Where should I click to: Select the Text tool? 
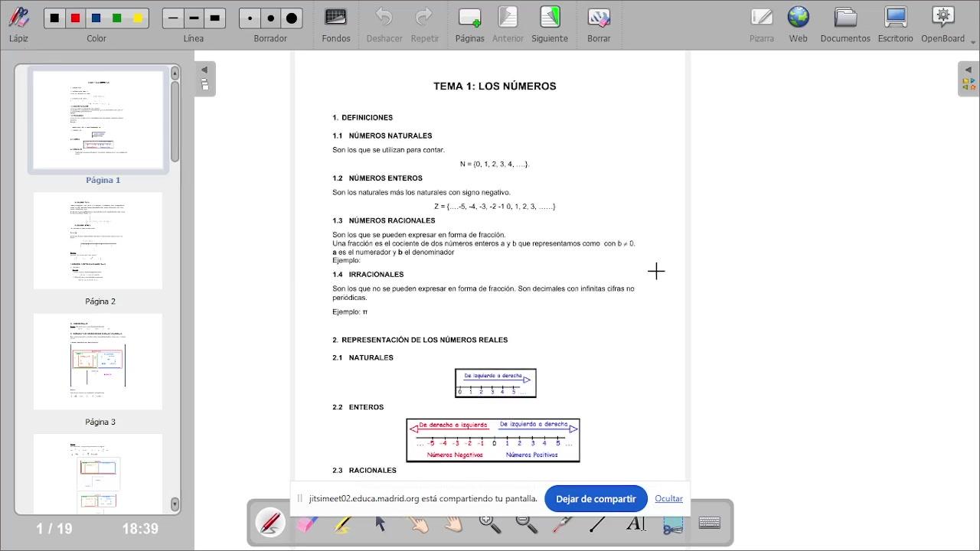point(636,523)
